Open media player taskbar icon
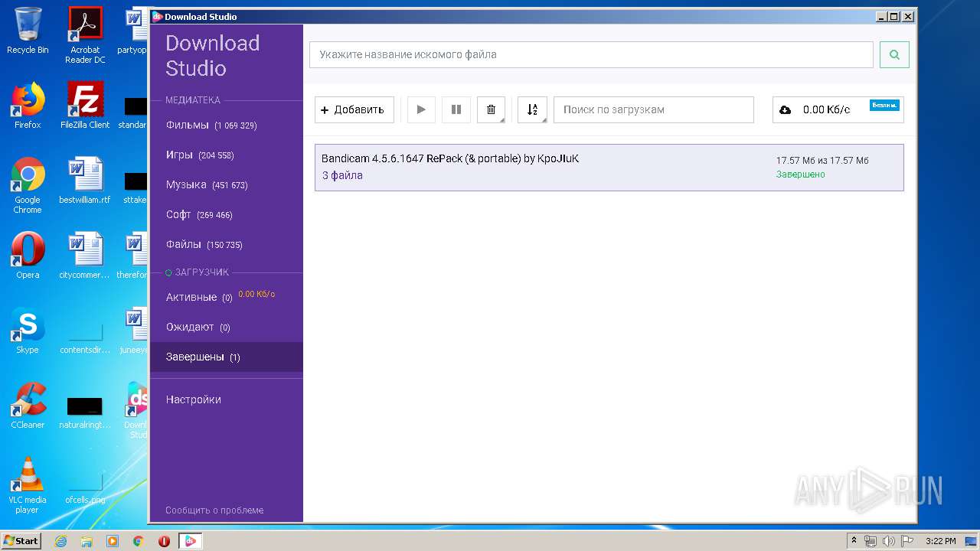The width and height of the screenshot is (980, 551). [113, 541]
